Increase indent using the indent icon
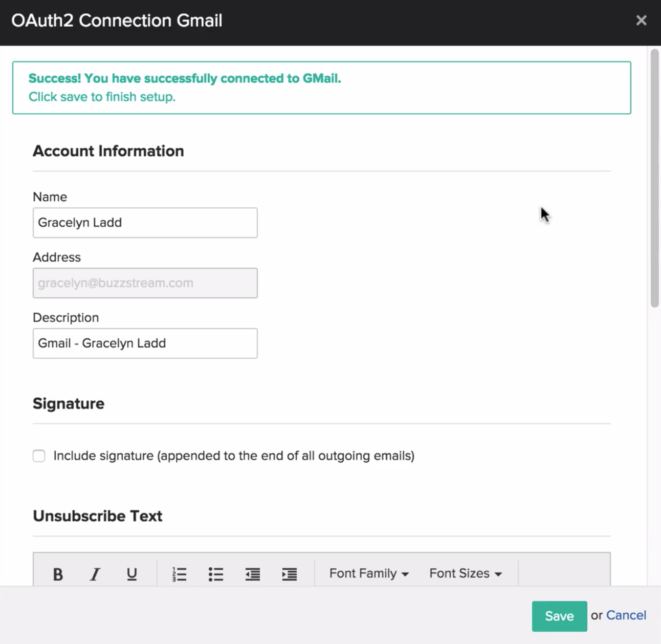Image resolution: width=661 pixels, height=644 pixels. [290, 574]
